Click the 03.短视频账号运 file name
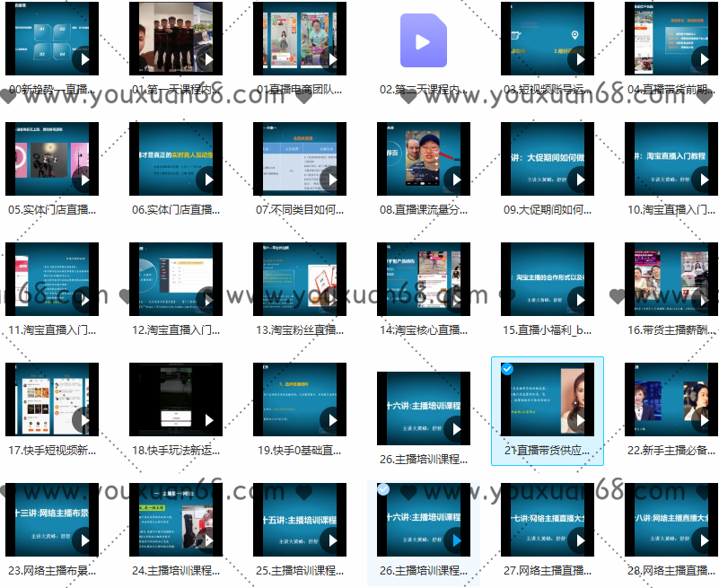The height and width of the screenshot is (588, 719). pos(547,90)
